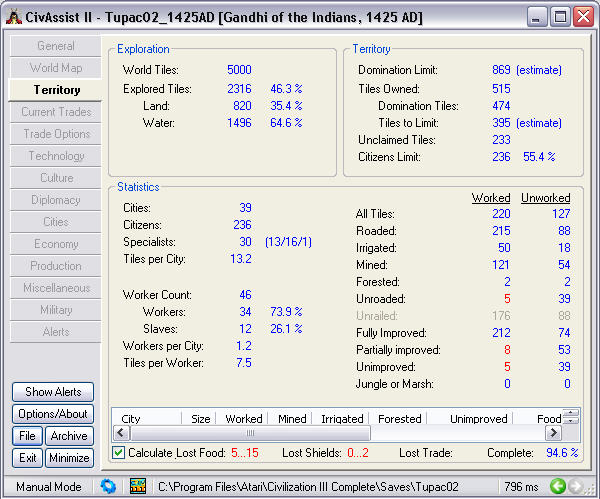This screenshot has width=600, height=499.
Task: Show the Miscellaneous tab
Action: (56, 288)
